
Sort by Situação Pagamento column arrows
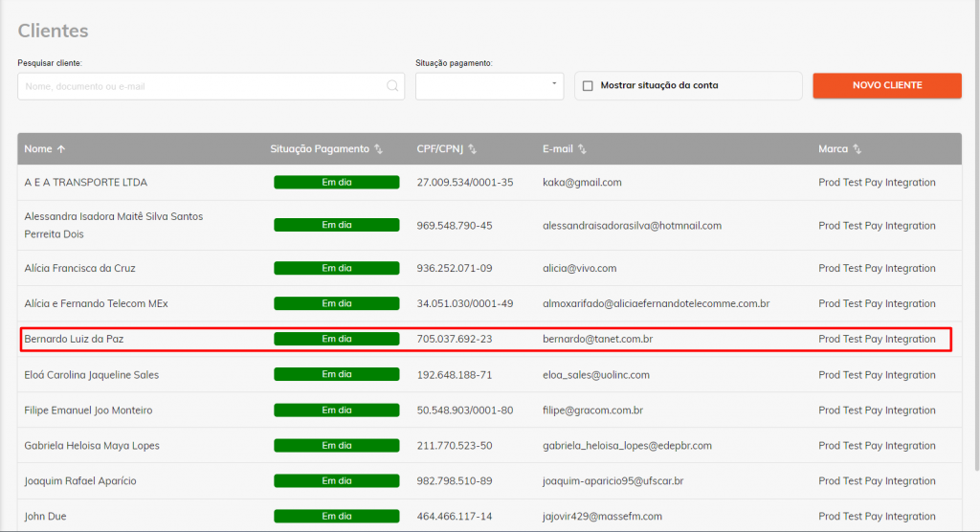point(378,148)
